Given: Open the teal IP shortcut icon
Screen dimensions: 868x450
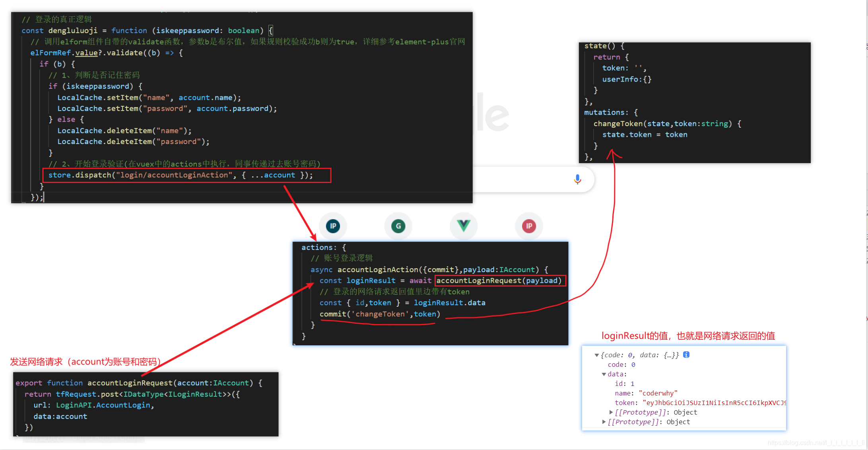Looking at the screenshot, I should coord(333,226).
